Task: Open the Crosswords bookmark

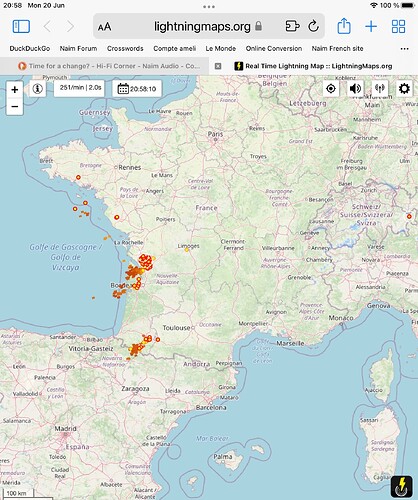Action: click(125, 48)
